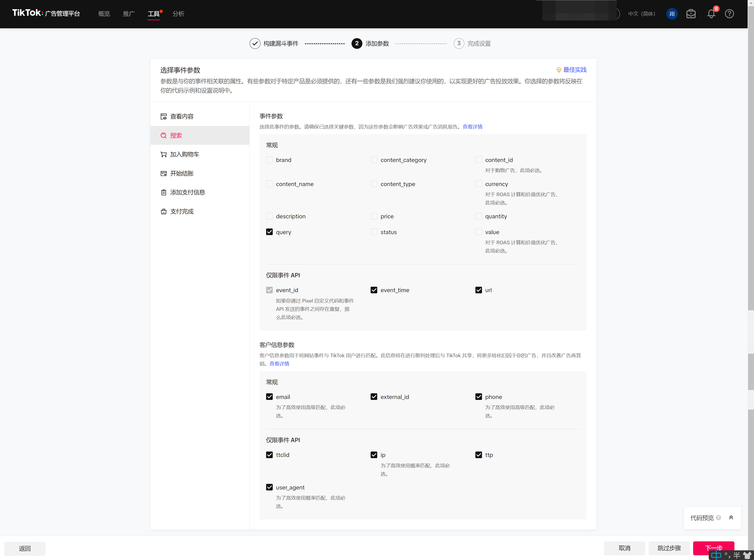The width and height of the screenshot is (754, 560).
Task: Toggle the external_id checkbox
Action: [x=374, y=397]
